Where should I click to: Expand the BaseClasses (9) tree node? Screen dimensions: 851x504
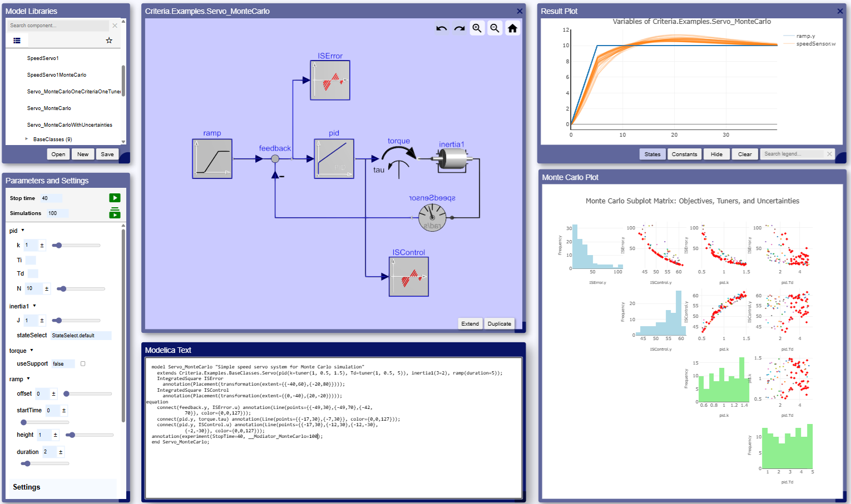27,139
